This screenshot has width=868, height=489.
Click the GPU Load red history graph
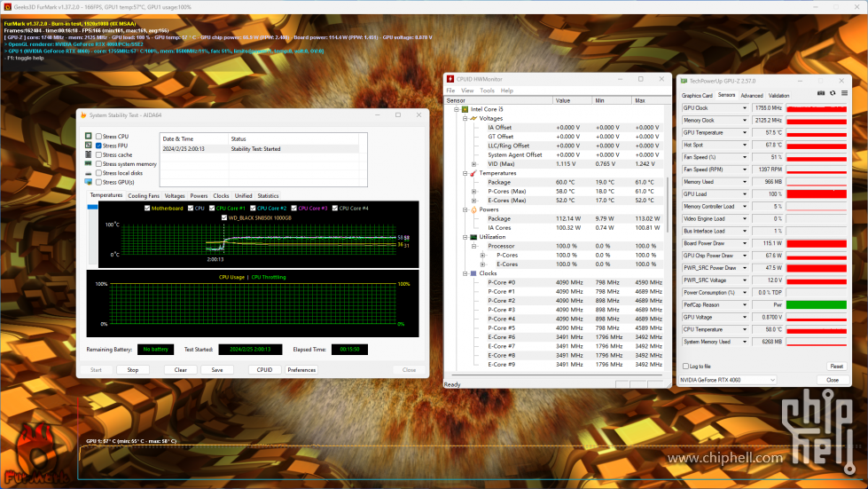coord(817,194)
